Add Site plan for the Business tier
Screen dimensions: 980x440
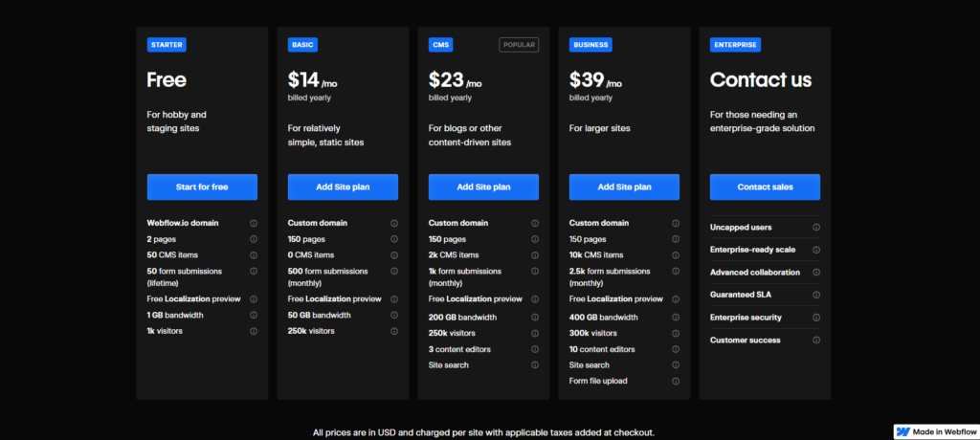[624, 187]
